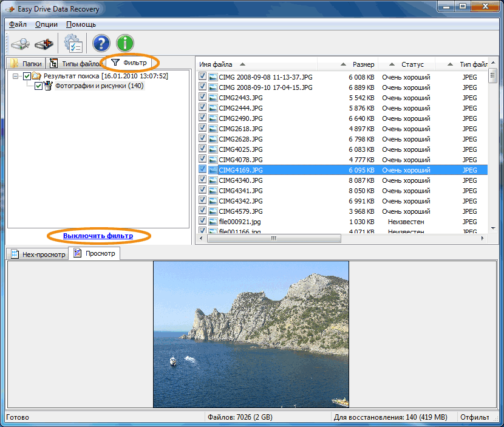Select the file name file000921.jpg
Screen dimensions: 504x427
point(240,222)
